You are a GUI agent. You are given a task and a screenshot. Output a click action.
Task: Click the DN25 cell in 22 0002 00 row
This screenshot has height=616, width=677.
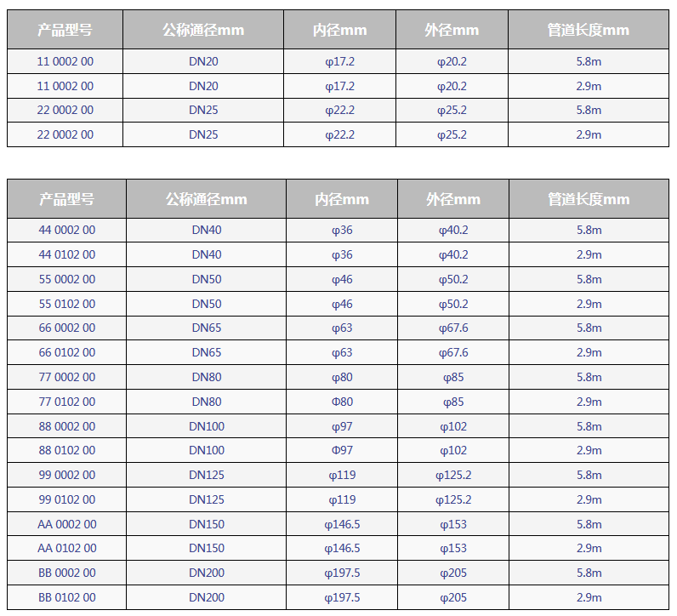(203, 110)
